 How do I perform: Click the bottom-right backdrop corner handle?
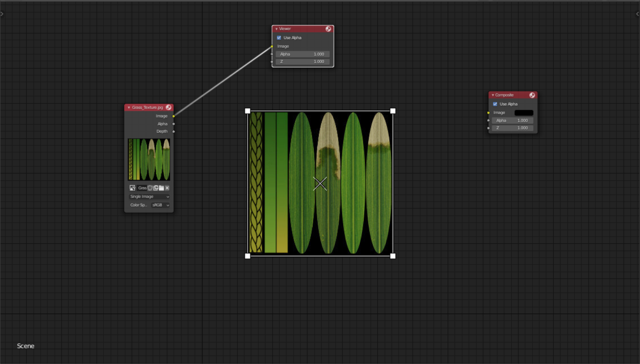[x=393, y=256]
